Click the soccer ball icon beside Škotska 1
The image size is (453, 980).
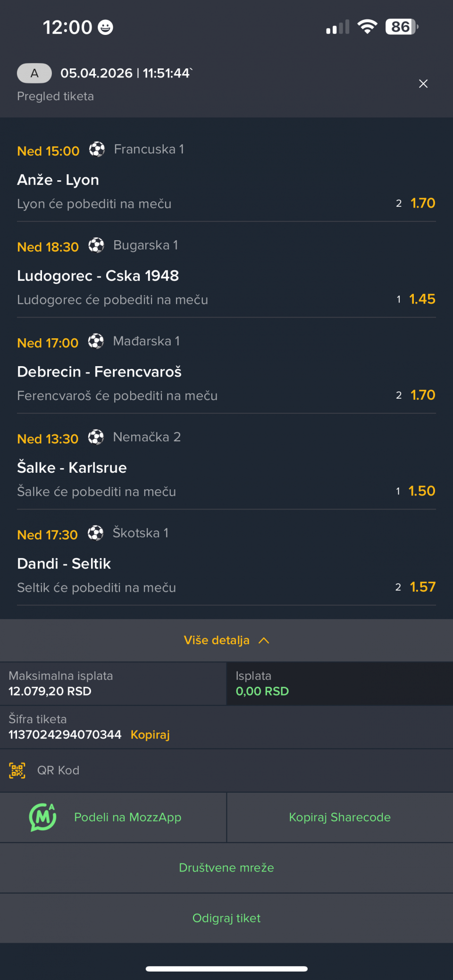(x=95, y=533)
